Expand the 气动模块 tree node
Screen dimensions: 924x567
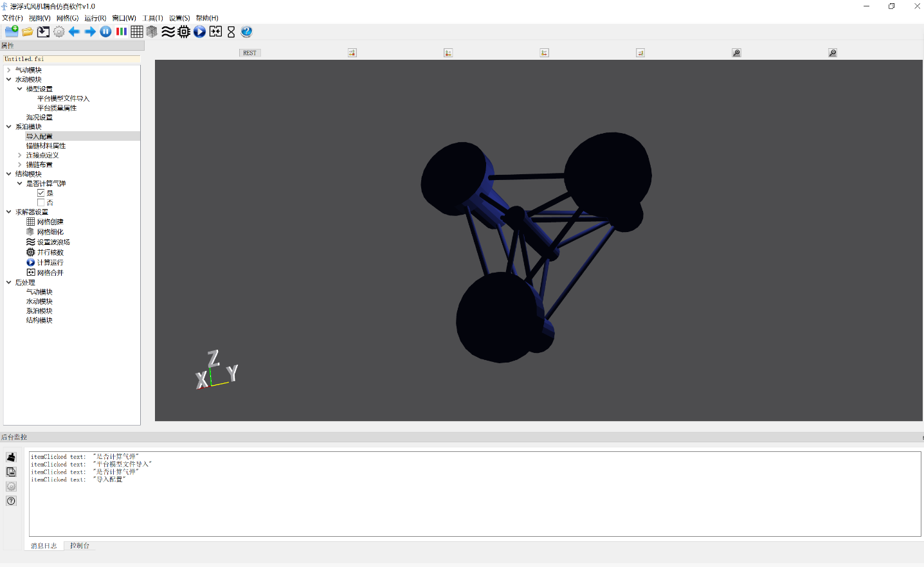[x=9, y=70]
